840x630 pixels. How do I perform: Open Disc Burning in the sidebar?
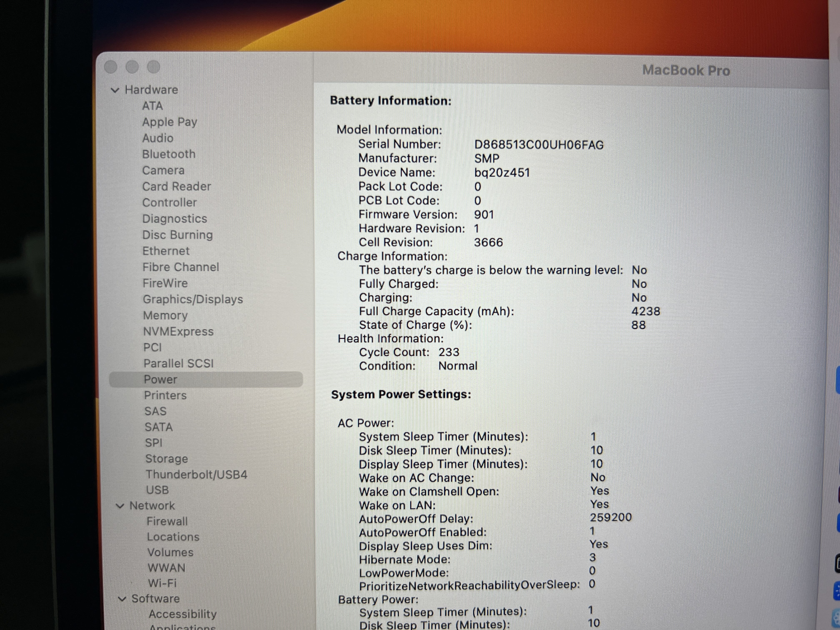click(177, 235)
